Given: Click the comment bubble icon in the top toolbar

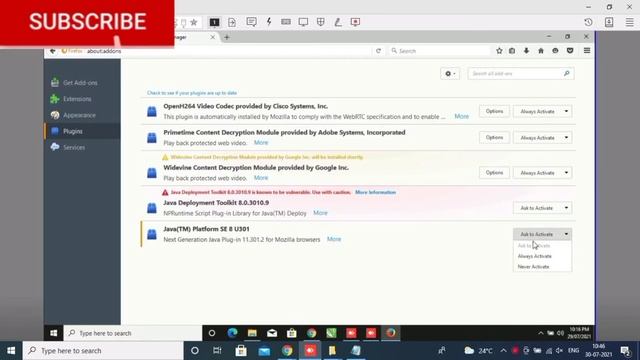Looking at the screenshot, I should [x=251, y=22].
